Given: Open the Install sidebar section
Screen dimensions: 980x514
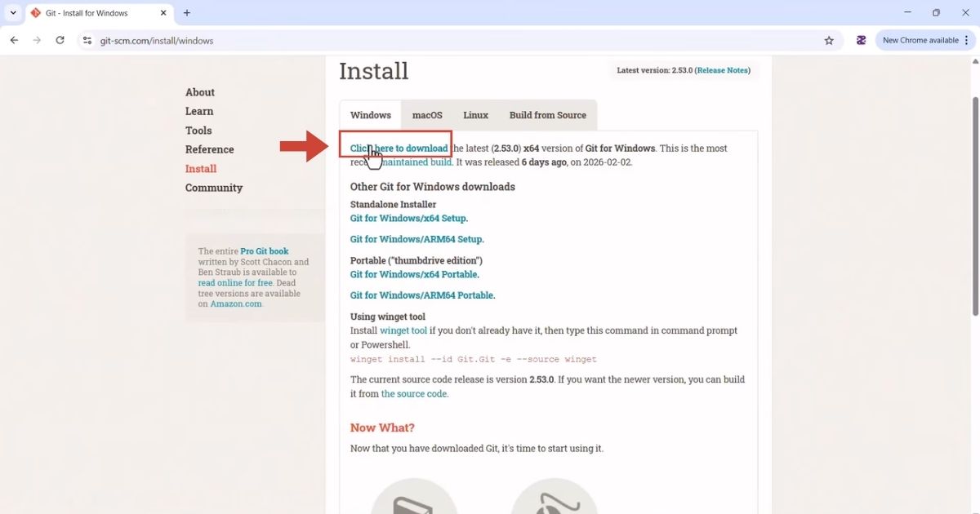Looking at the screenshot, I should 201,169.
